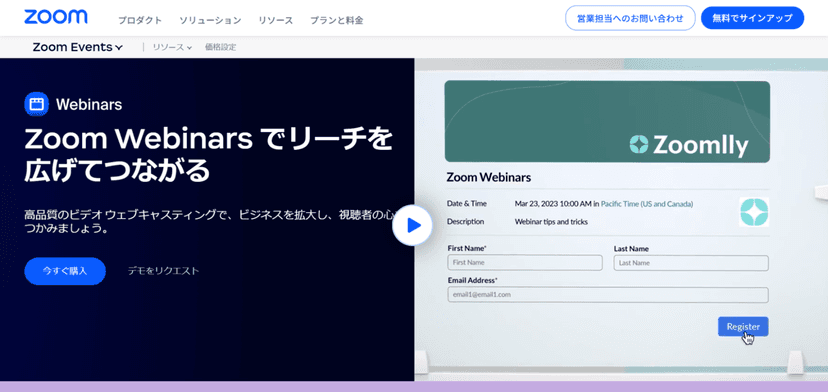
Task: Play the Zoom Webinars demo video
Action: pyautogui.click(x=412, y=226)
